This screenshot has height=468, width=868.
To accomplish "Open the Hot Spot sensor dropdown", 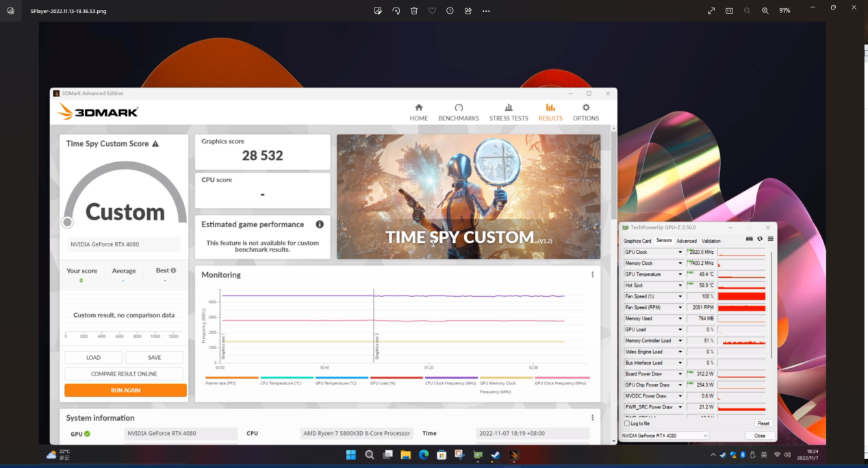I will (x=680, y=285).
